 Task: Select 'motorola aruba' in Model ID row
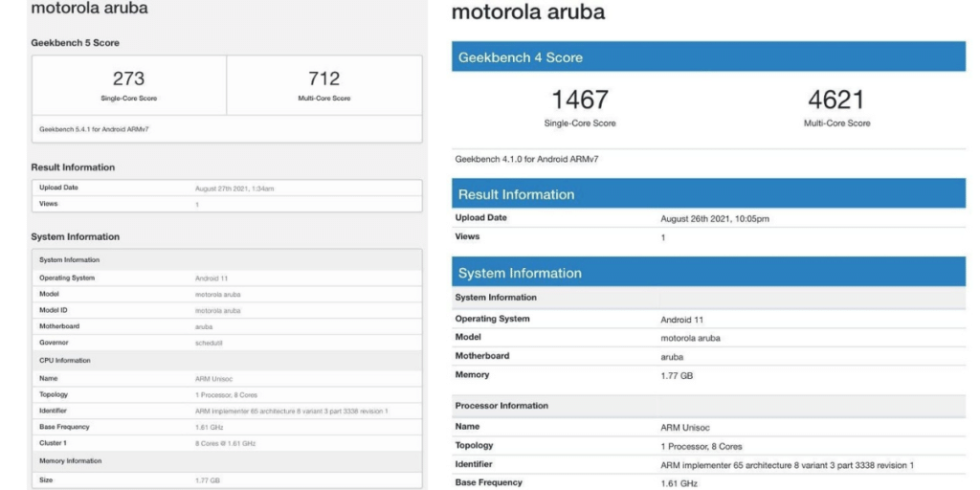[218, 311]
